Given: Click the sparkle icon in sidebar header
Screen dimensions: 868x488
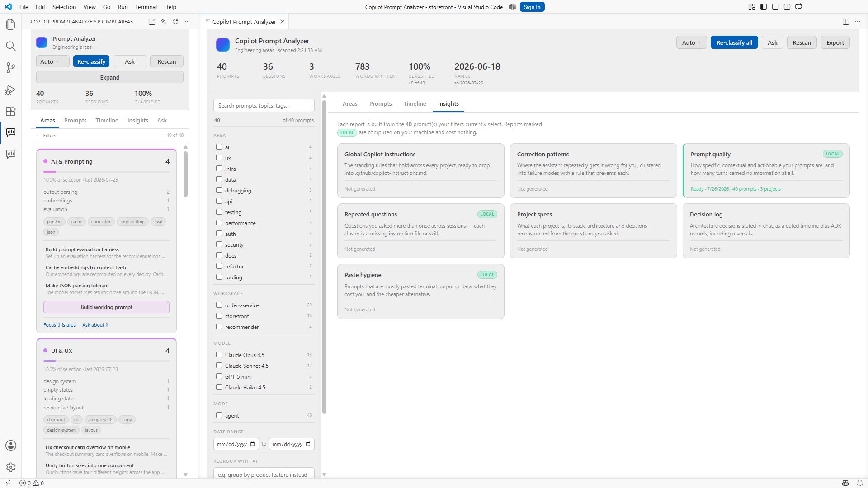Looking at the screenshot, I should (164, 22).
